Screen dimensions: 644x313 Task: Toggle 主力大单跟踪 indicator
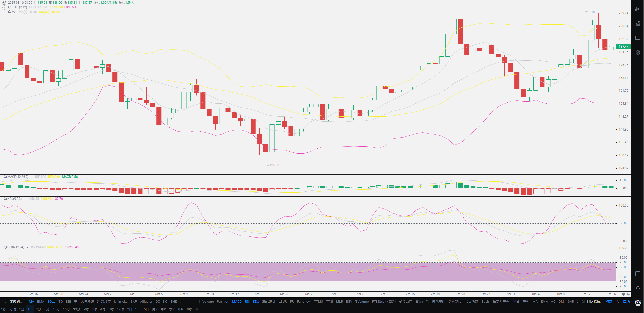click(x=84, y=302)
